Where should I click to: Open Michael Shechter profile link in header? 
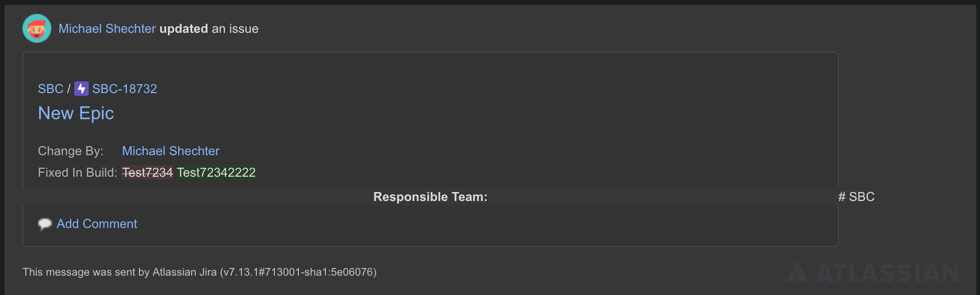point(107,29)
